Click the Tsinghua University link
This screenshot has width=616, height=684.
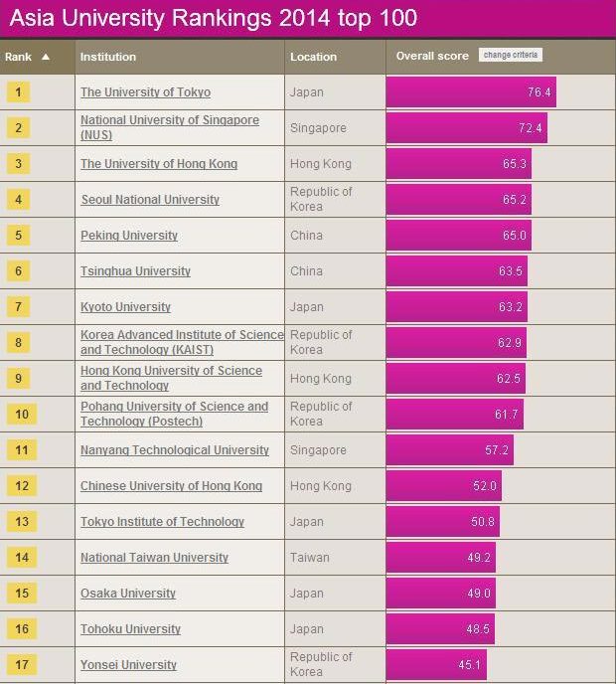pyautogui.click(x=135, y=271)
